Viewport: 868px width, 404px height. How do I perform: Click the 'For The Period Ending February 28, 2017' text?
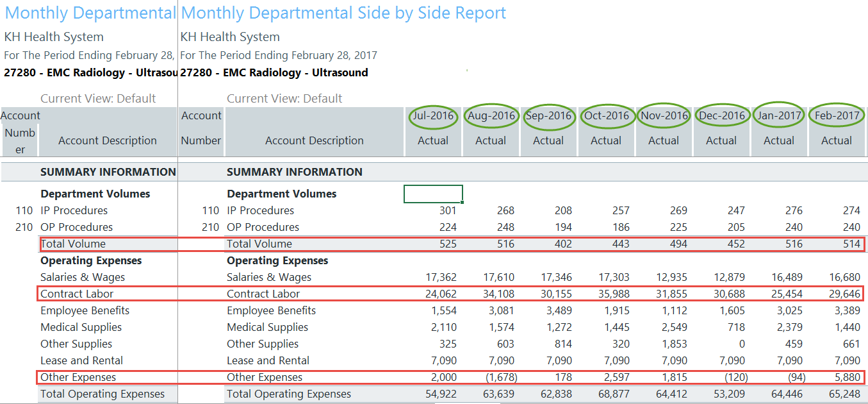(279, 56)
